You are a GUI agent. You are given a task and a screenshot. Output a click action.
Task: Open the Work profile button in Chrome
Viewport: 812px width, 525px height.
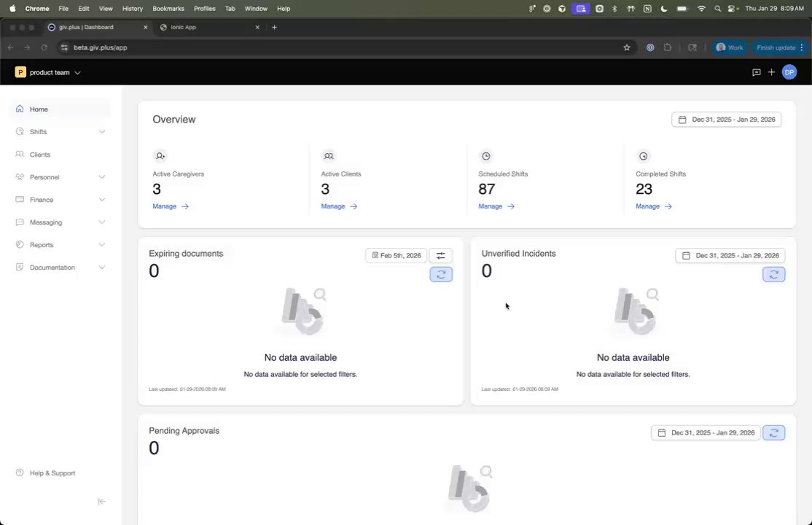click(x=729, y=47)
